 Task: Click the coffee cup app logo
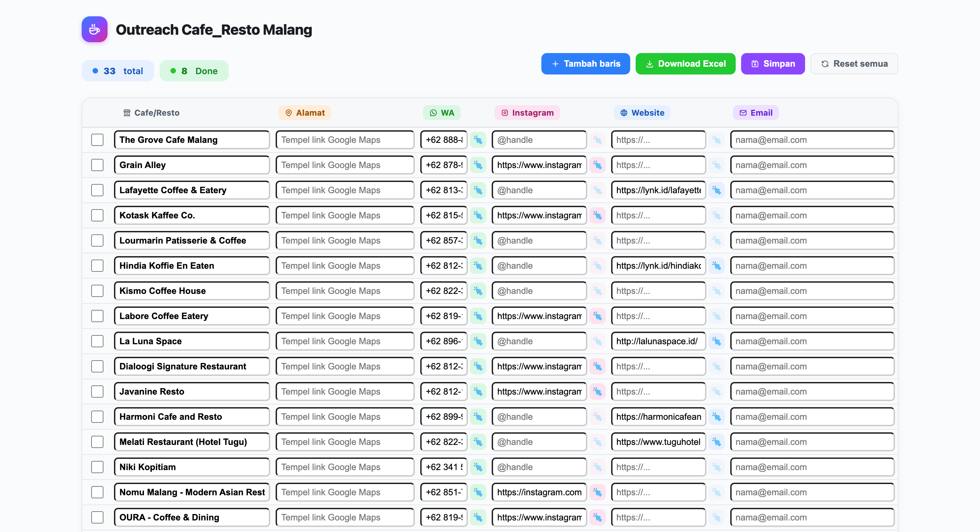point(94,29)
